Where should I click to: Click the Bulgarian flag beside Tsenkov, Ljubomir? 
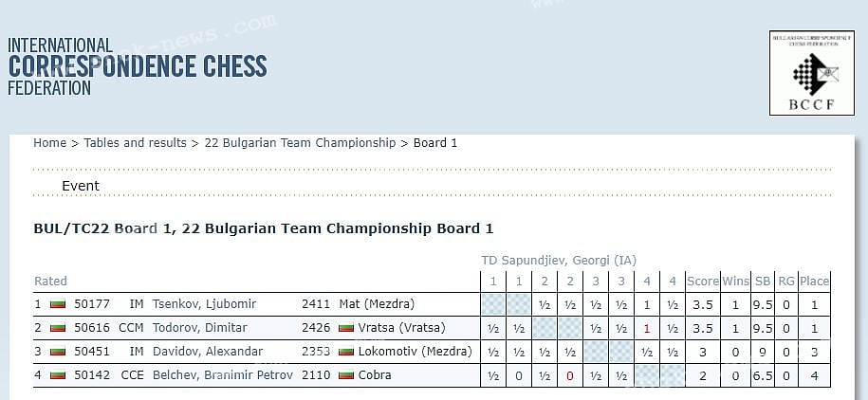click(58, 304)
